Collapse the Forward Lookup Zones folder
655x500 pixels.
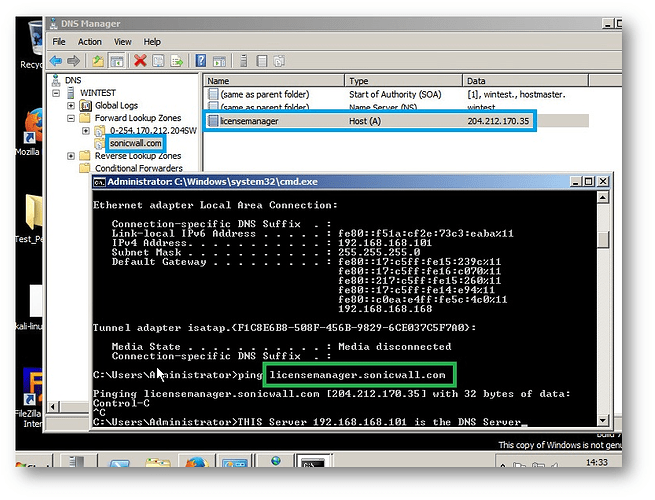[x=70, y=118]
